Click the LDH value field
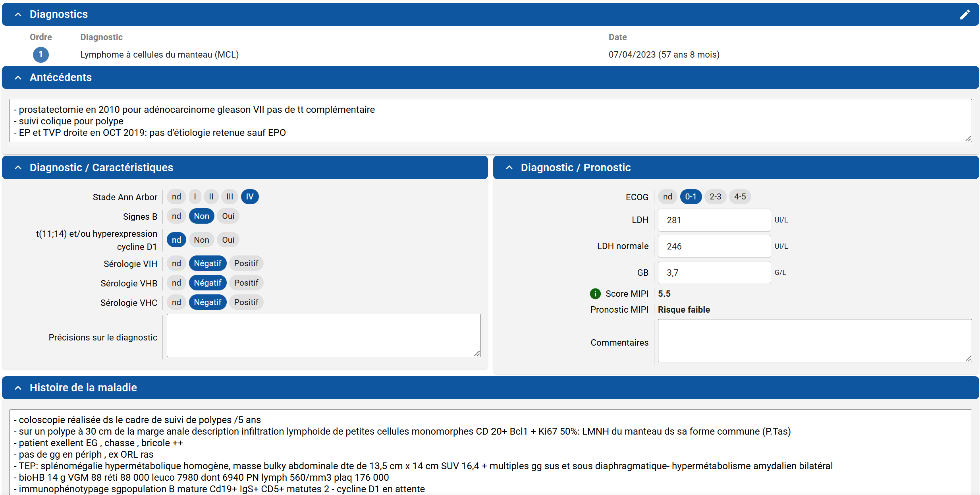The height and width of the screenshot is (495, 980). [x=714, y=220]
